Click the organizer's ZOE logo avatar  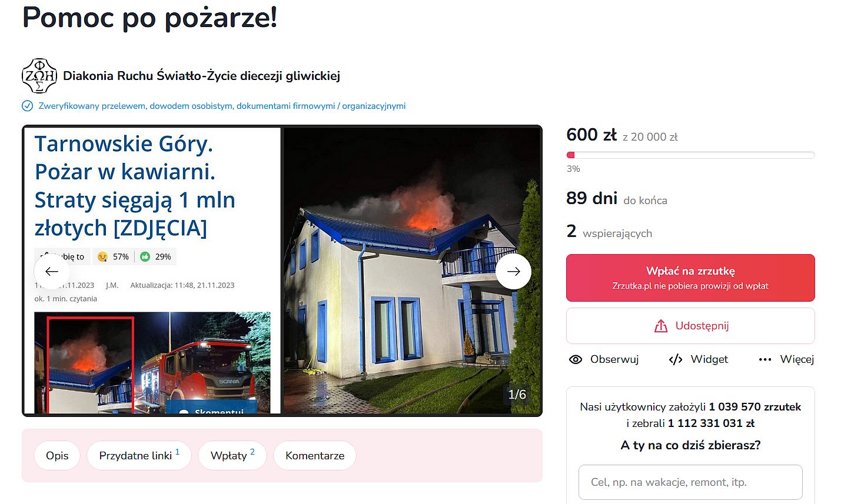pos(39,76)
